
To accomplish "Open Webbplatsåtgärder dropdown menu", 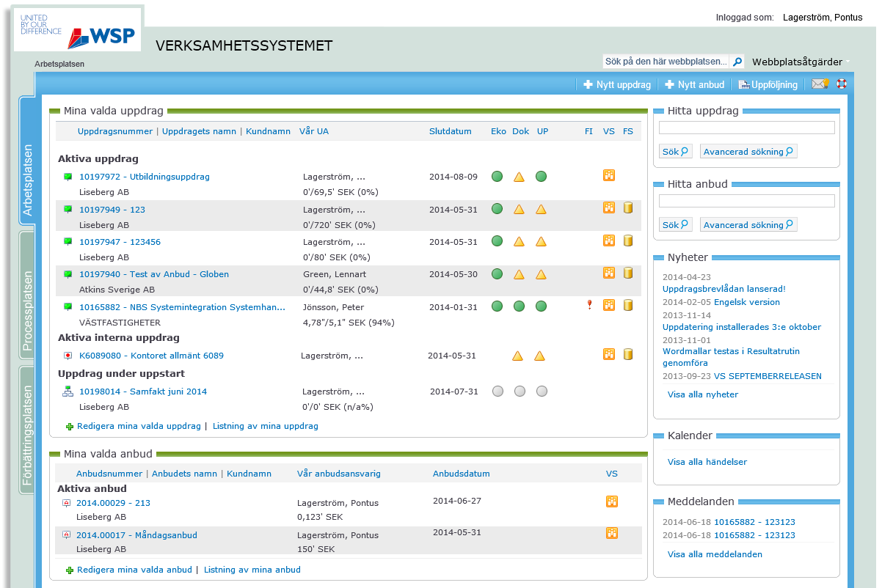I will pyautogui.click(x=801, y=62).
